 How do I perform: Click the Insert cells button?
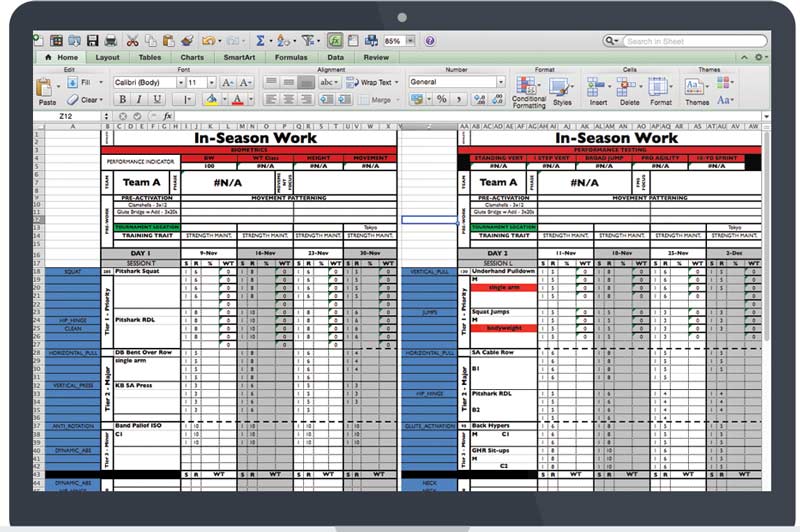(x=598, y=92)
